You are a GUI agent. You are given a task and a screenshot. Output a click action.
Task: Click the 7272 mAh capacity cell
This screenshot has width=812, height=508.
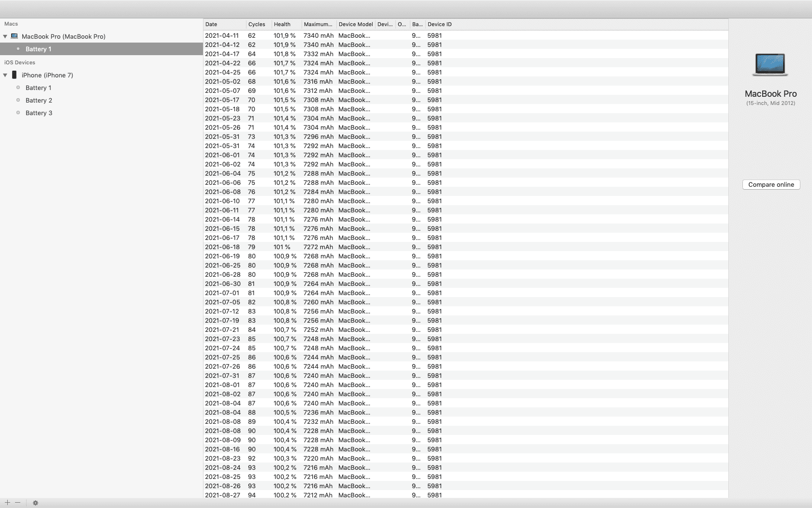tap(318, 247)
